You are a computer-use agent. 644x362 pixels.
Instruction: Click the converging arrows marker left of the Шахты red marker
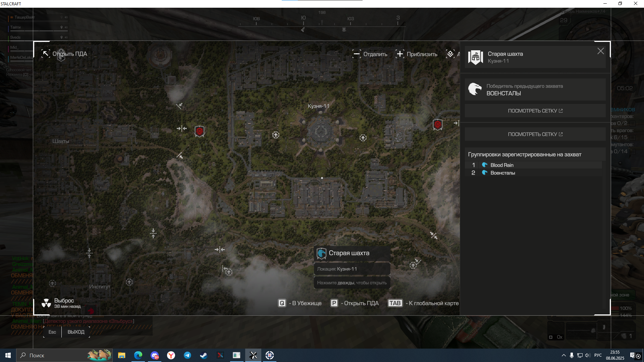point(182,128)
